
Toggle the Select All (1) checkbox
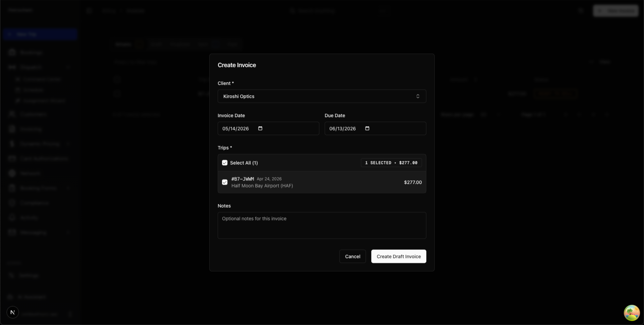pyautogui.click(x=225, y=163)
